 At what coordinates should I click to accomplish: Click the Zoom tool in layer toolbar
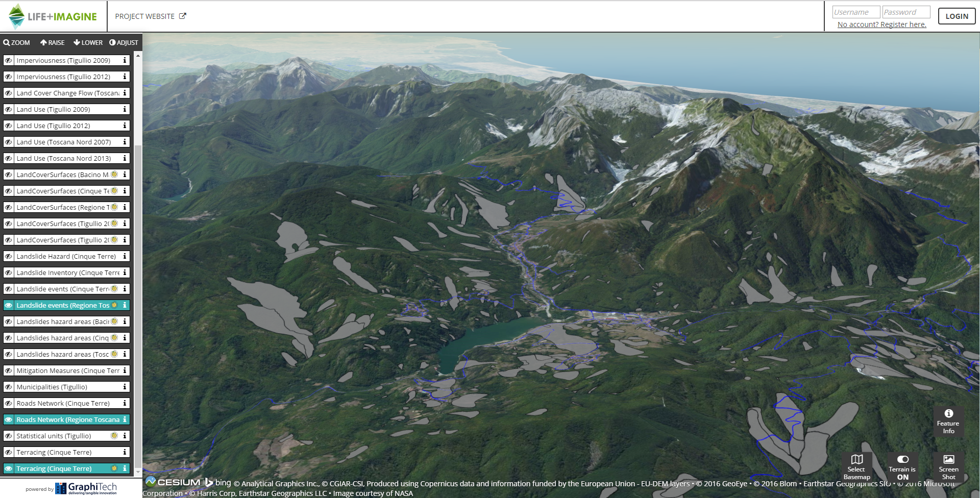[17, 43]
